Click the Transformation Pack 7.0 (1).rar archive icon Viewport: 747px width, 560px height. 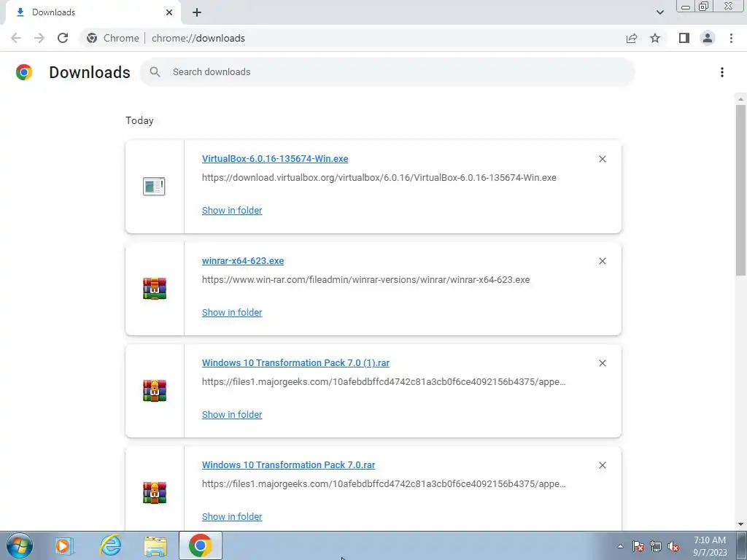click(155, 391)
